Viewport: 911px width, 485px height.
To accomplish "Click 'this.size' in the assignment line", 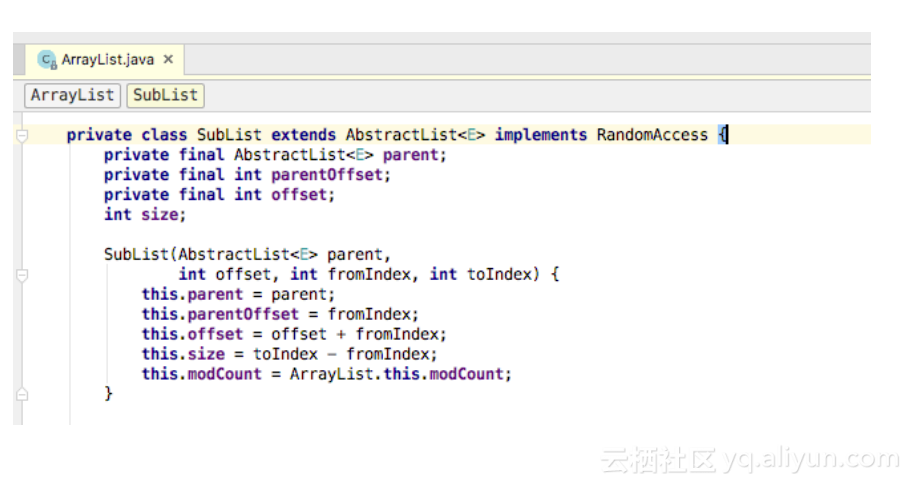I will [x=183, y=354].
